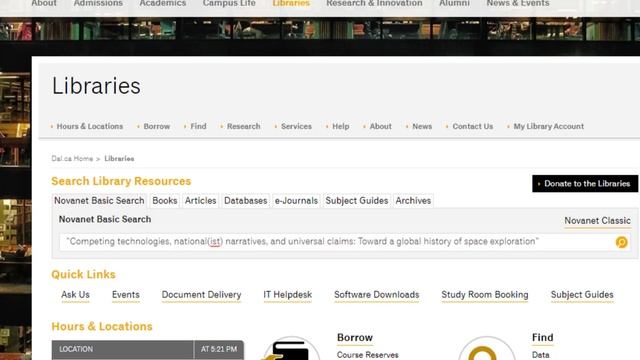The width and height of the screenshot is (640, 360).
Task: Open the Find library menu item
Action: coord(198,127)
